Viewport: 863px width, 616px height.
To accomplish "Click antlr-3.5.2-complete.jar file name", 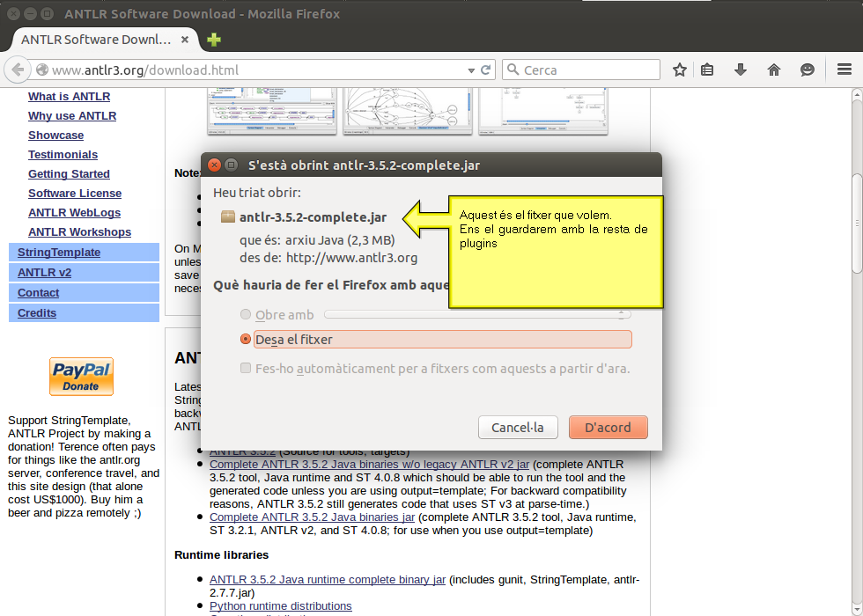I will coord(313,217).
